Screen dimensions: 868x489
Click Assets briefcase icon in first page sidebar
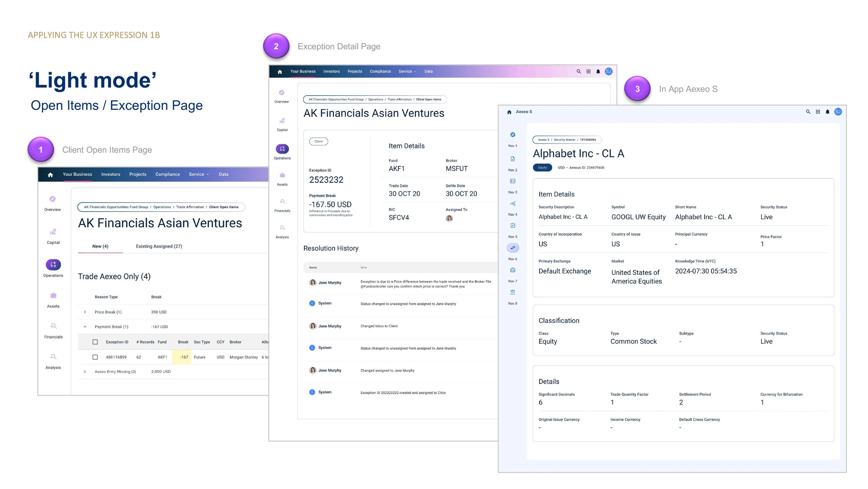point(53,295)
